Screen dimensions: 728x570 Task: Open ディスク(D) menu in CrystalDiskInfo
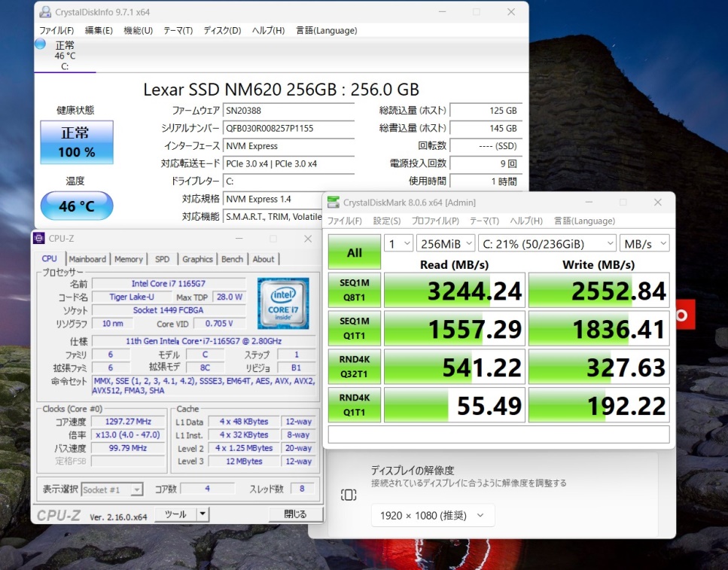pyautogui.click(x=222, y=30)
